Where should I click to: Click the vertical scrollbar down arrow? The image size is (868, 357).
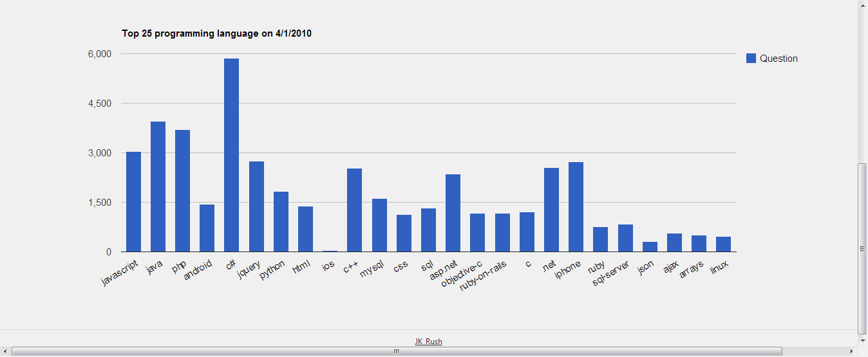(x=863, y=340)
